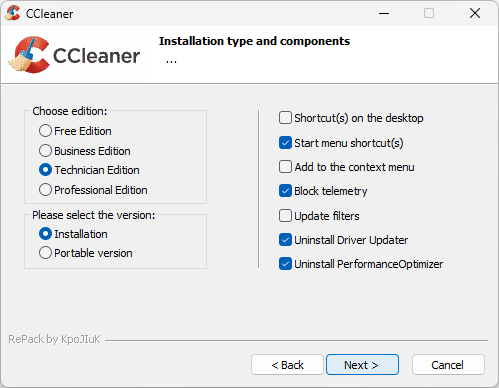Click the CCleaner title bar icon
The width and height of the screenshot is (499, 388).
coord(13,13)
